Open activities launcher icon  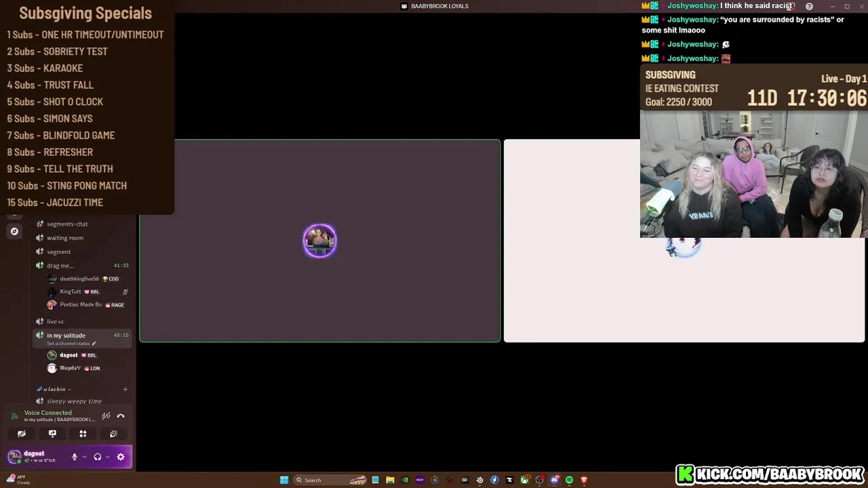(x=83, y=434)
